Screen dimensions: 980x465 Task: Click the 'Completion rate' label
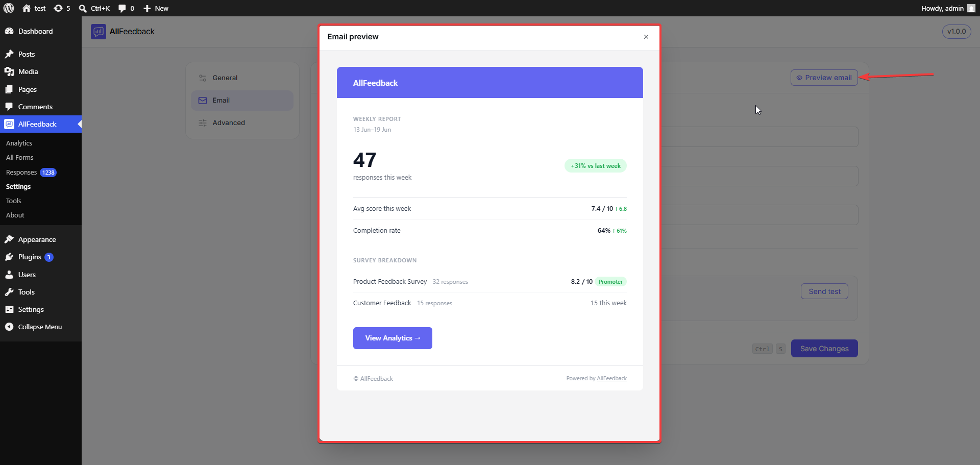(x=377, y=231)
